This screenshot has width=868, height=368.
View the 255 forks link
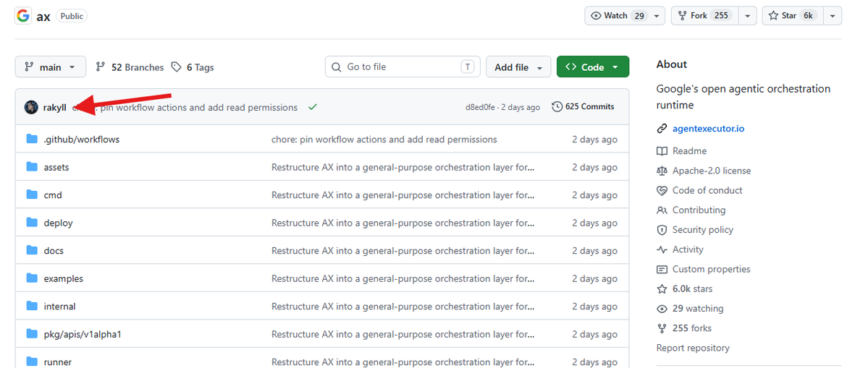click(x=692, y=328)
